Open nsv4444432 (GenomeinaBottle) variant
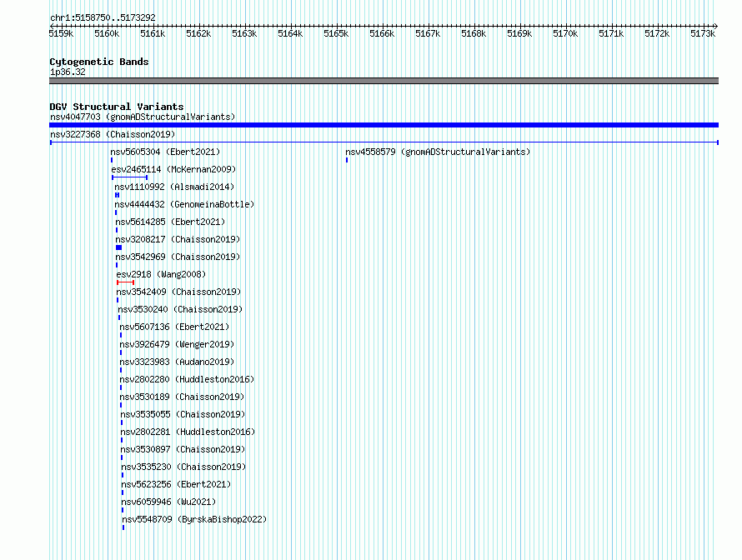 [184, 204]
